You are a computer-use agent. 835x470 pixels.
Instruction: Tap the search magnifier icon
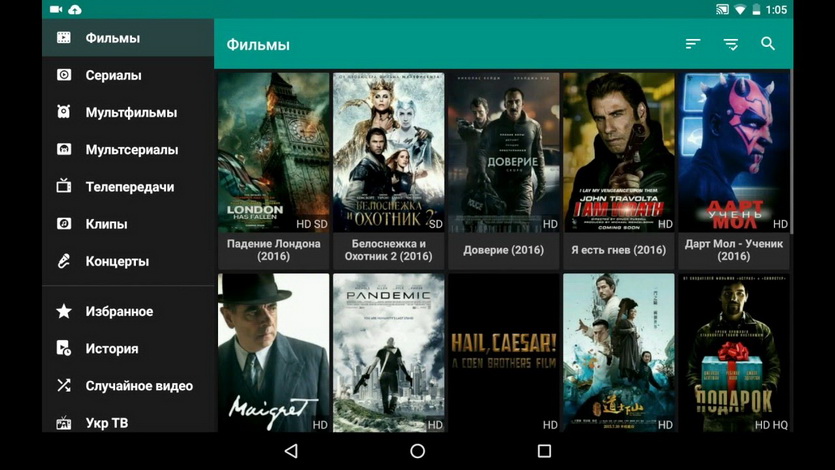768,44
